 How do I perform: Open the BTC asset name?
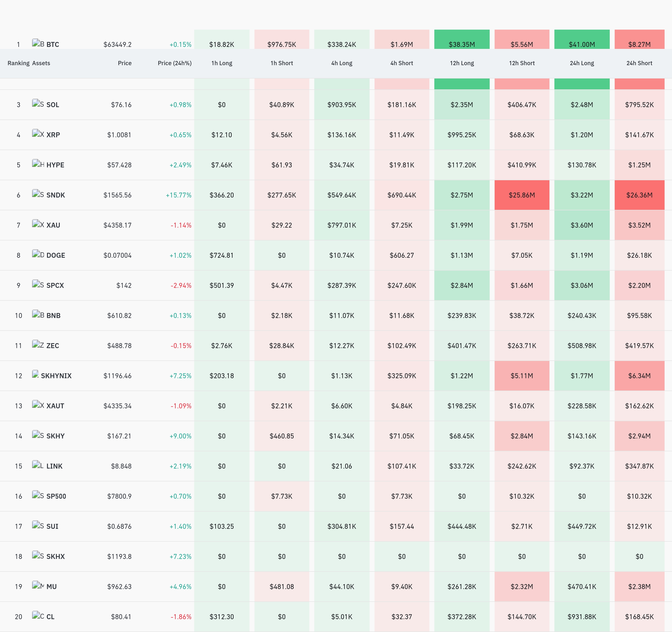click(x=53, y=45)
